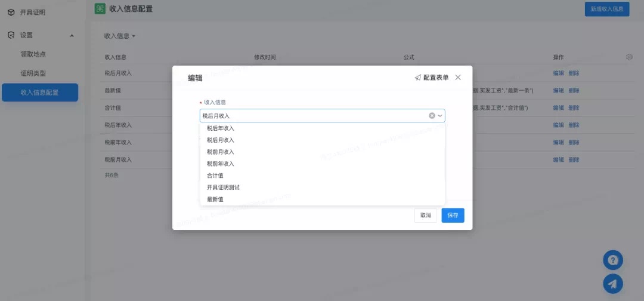
Task: Click 删除 link in 税后年收入 row
Action: [574, 125]
